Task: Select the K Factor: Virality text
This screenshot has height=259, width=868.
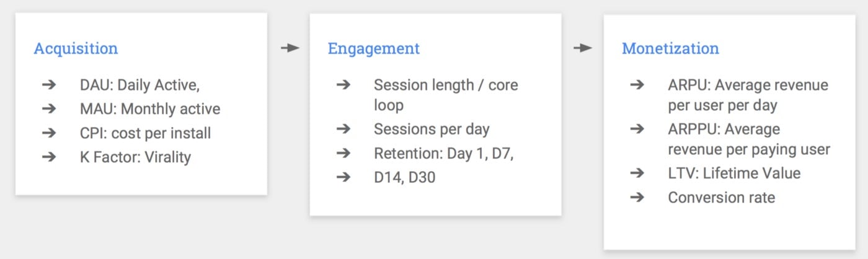Action: 135,157
